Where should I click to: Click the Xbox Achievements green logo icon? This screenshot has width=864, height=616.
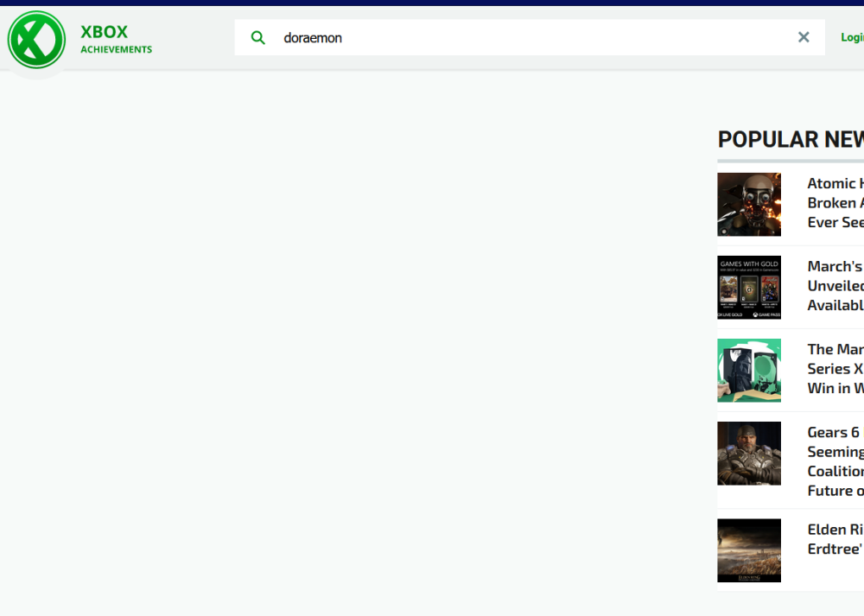coord(36,39)
